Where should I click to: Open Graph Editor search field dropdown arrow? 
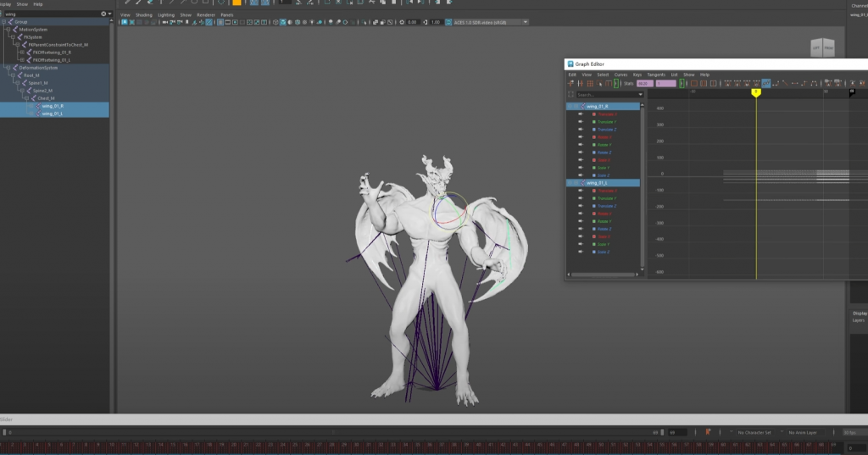[x=641, y=95]
